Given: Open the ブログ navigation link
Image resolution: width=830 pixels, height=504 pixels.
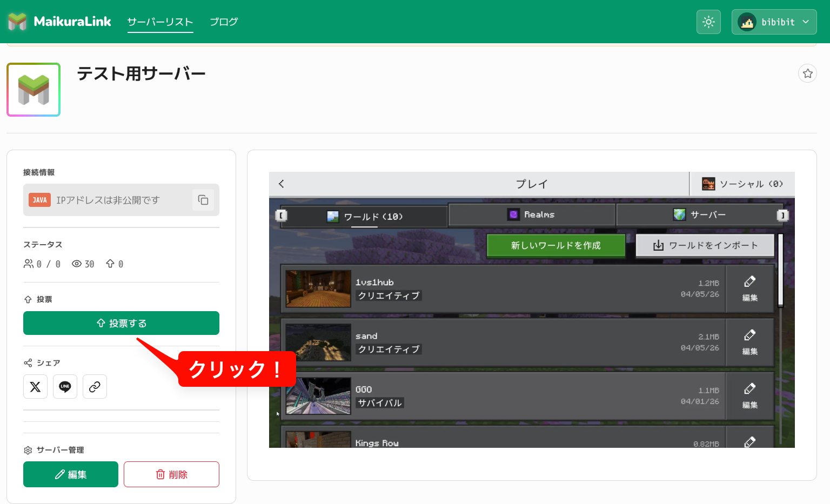Looking at the screenshot, I should [x=224, y=22].
